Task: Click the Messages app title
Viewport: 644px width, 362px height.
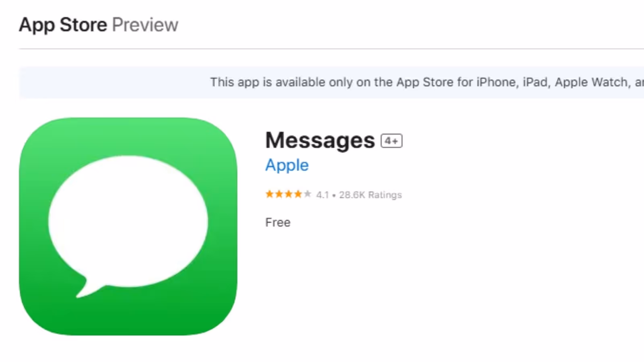Action: [320, 140]
